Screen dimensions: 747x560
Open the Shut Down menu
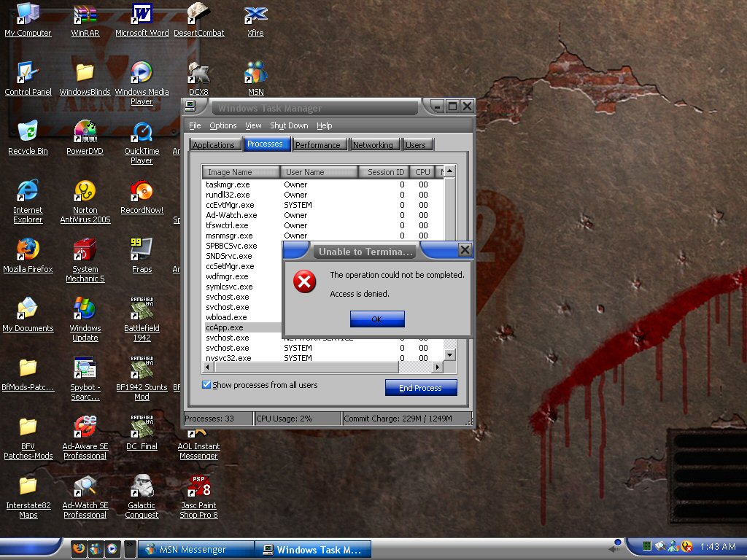pyautogui.click(x=289, y=125)
